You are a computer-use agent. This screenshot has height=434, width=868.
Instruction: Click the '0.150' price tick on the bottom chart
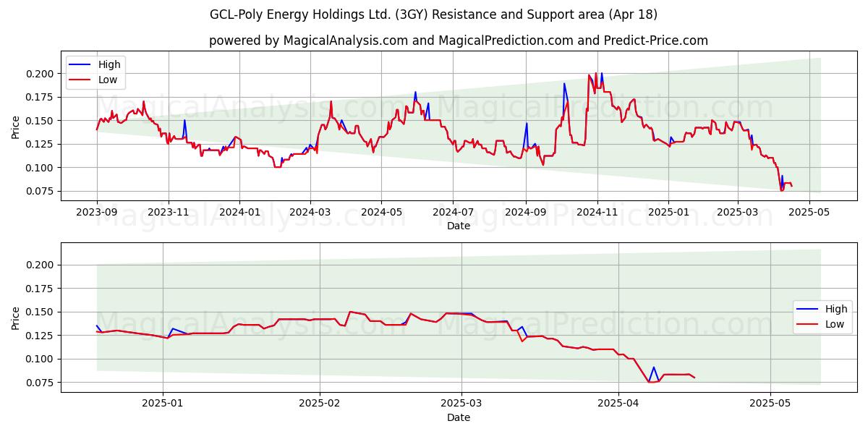[41, 312]
